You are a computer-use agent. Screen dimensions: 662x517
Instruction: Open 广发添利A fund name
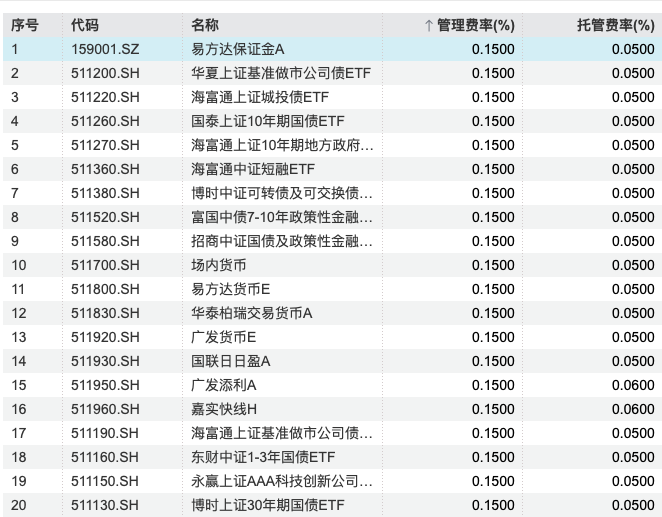click(x=224, y=385)
